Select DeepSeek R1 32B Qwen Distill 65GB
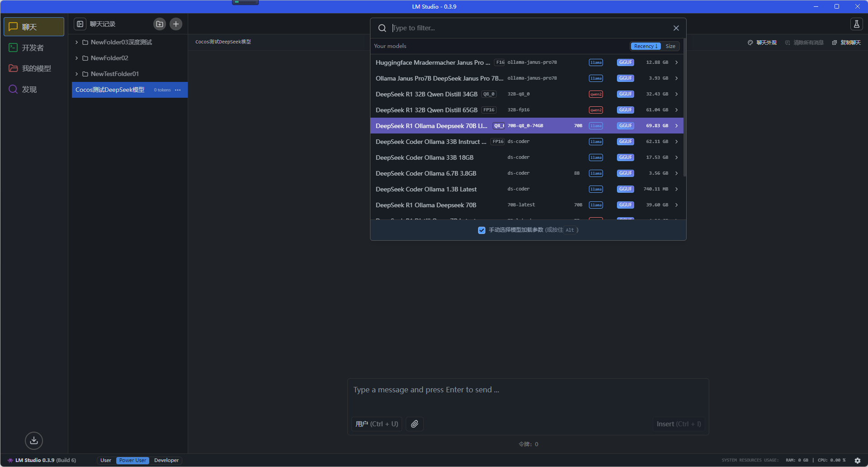Image resolution: width=868 pixels, height=467 pixels. click(526, 110)
